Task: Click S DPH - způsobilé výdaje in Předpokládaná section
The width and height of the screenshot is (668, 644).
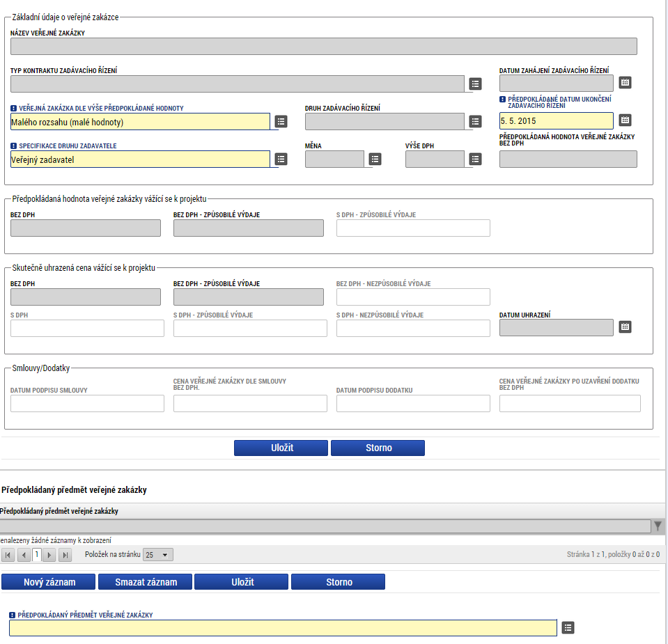Action: click(413, 228)
